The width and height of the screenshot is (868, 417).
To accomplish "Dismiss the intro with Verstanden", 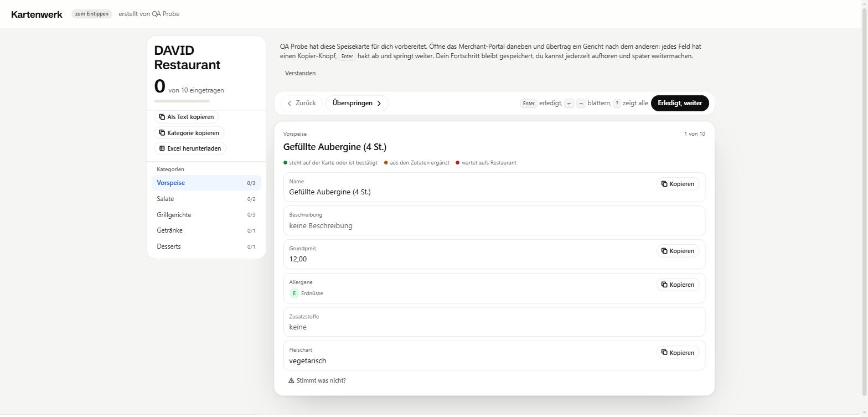I will pyautogui.click(x=301, y=73).
